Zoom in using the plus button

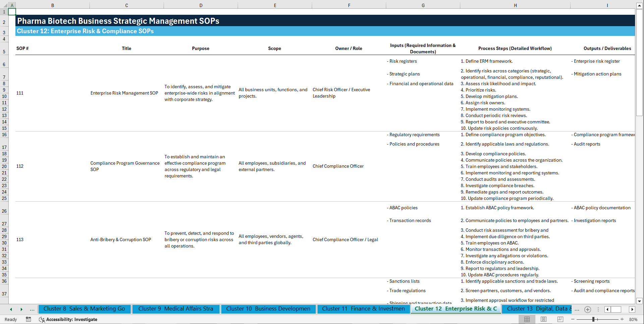(x=622, y=319)
